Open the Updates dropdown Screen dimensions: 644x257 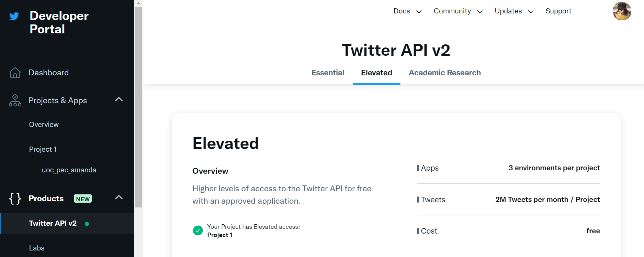[514, 11]
